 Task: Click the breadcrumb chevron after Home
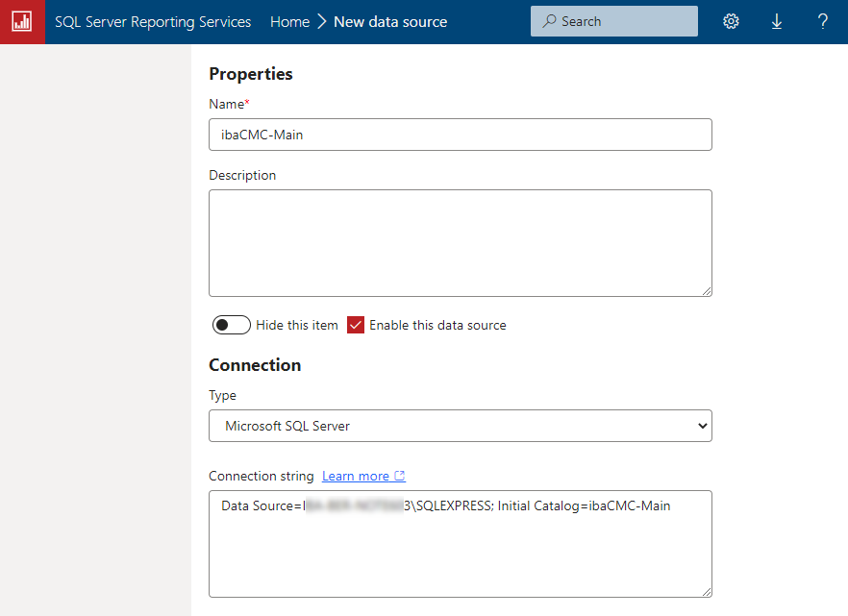coord(321,21)
